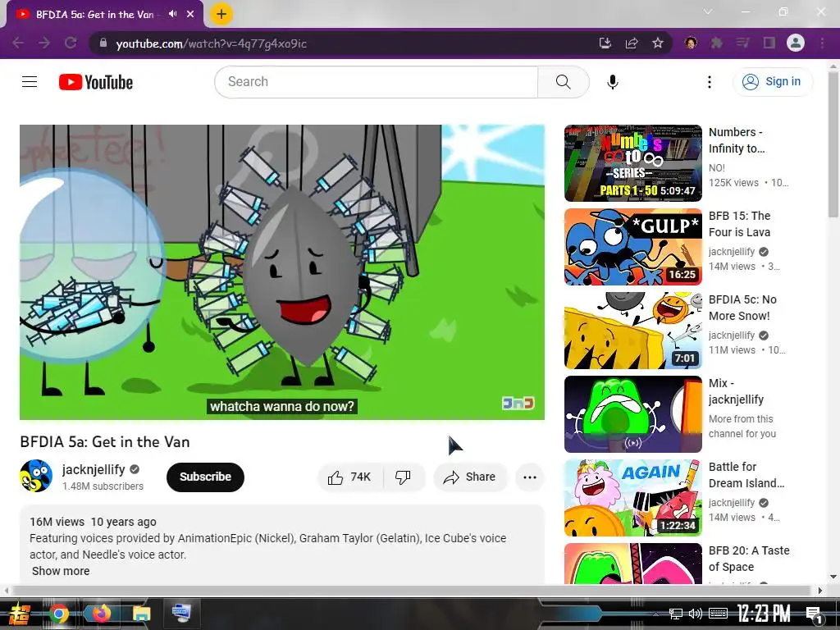Open the touch keyboard tray icon
840x630 pixels.
coord(718,614)
